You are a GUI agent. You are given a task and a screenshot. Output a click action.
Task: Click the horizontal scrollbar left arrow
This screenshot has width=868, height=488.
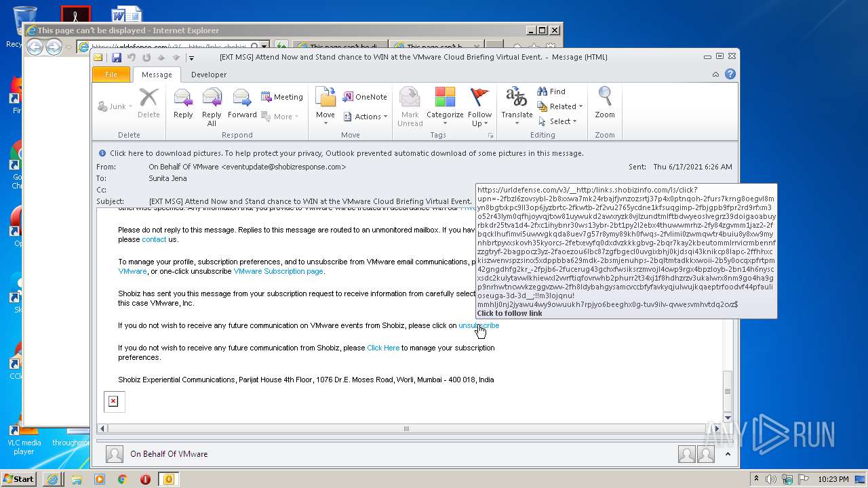pos(102,428)
